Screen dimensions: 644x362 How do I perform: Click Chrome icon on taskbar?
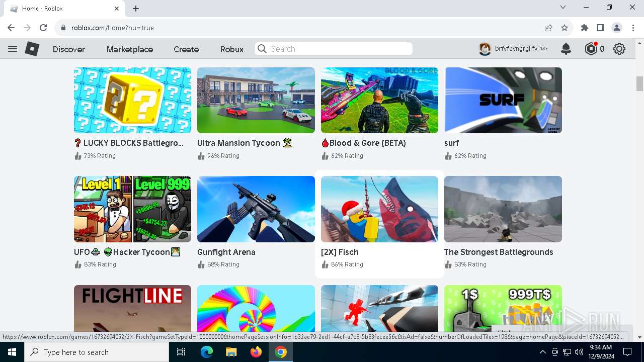coord(281,352)
